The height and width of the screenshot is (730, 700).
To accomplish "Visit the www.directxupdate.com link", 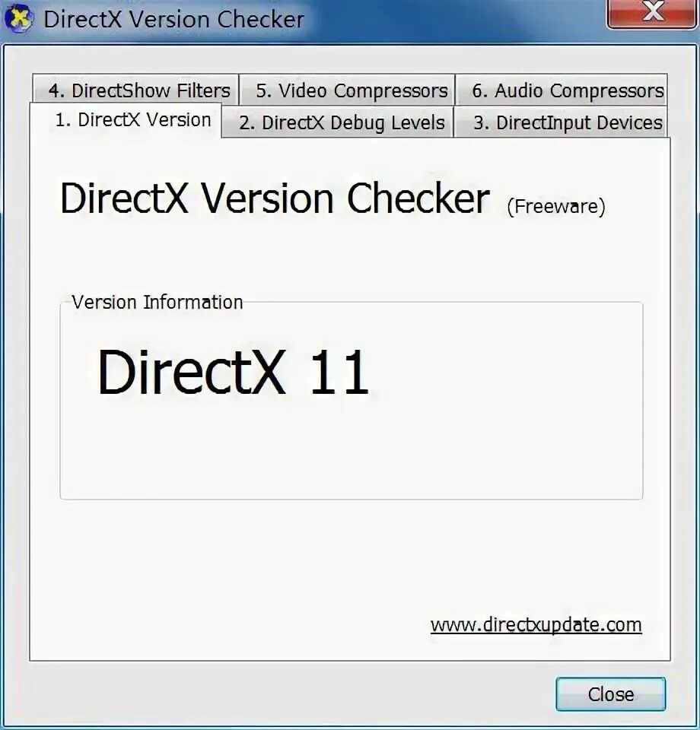I will (x=536, y=625).
